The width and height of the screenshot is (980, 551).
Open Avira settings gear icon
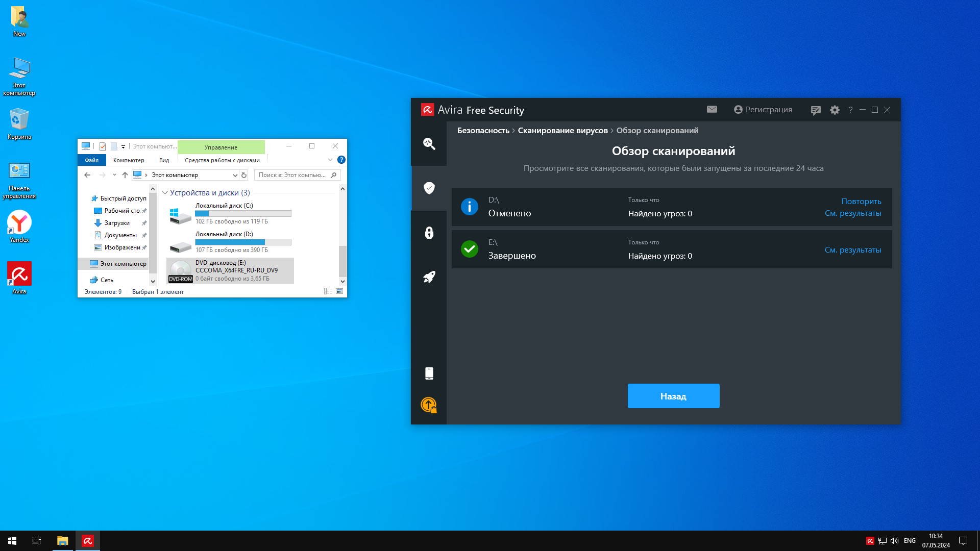(835, 110)
